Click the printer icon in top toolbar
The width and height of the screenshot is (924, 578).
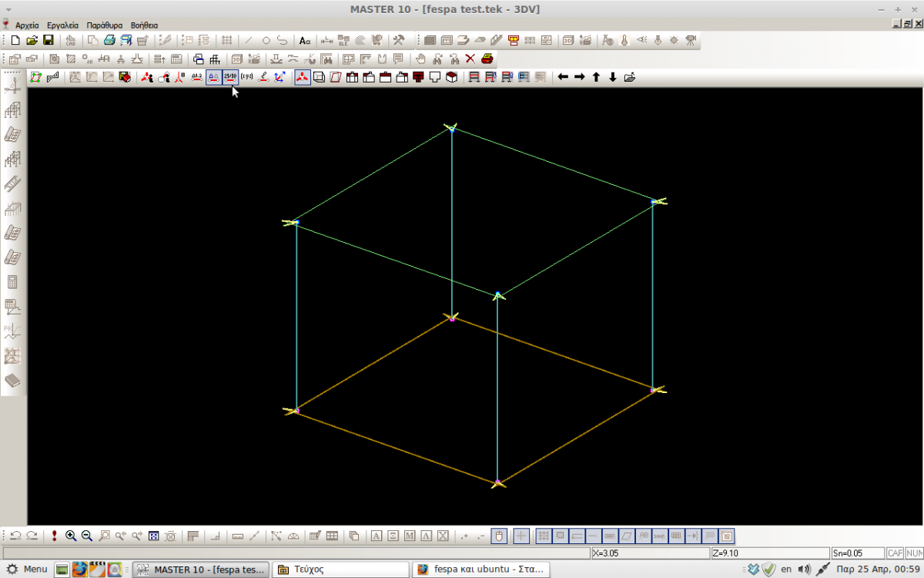coord(109,40)
